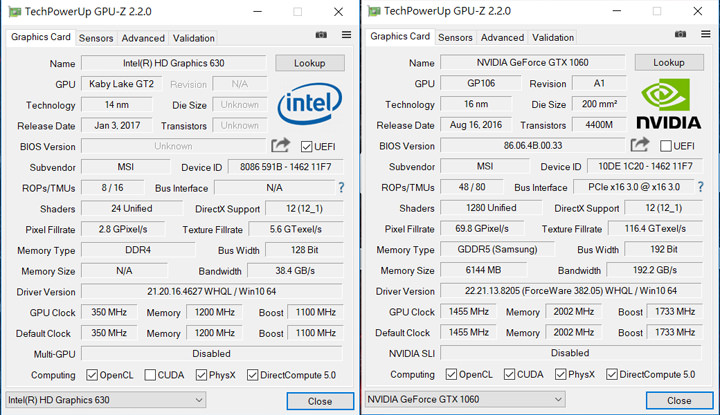Switch to Advanced tab in NVIDIA window
The height and width of the screenshot is (415, 720).
(502, 37)
